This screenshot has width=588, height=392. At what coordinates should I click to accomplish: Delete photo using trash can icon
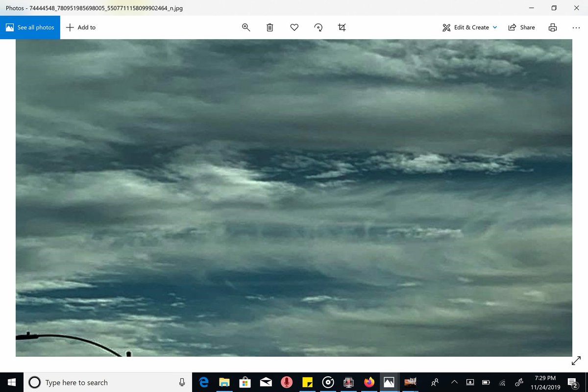pos(269,27)
